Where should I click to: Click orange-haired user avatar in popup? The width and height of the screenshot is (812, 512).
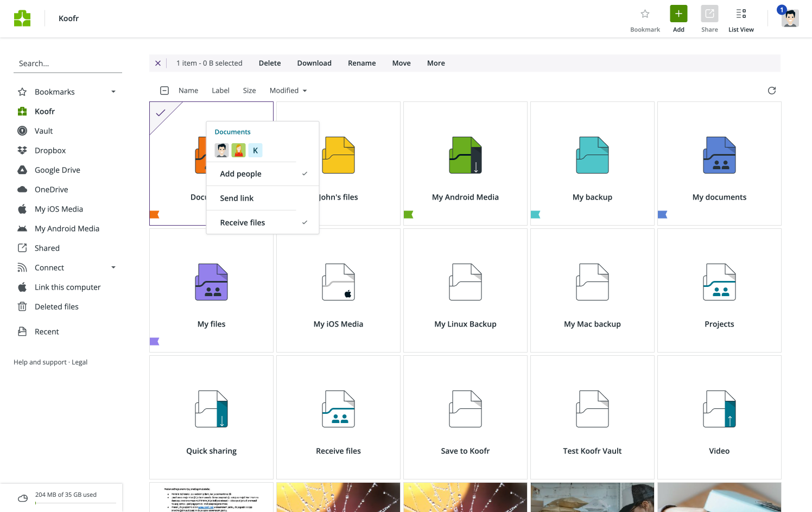(x=238, y=150)
